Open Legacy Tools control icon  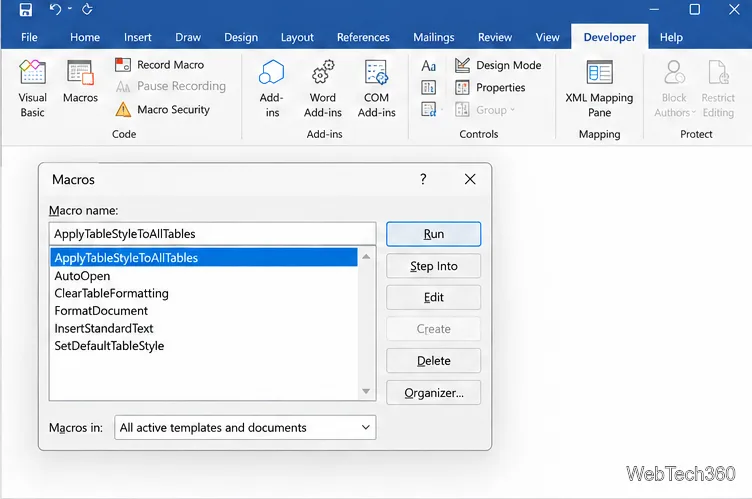click(428, 109)
